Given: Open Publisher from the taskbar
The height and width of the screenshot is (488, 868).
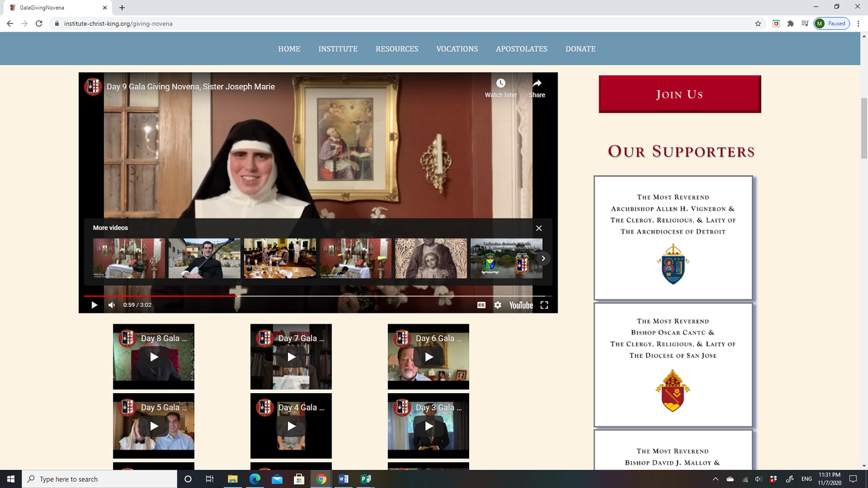Looking at the screenshot, I should (x=366, y=479).
